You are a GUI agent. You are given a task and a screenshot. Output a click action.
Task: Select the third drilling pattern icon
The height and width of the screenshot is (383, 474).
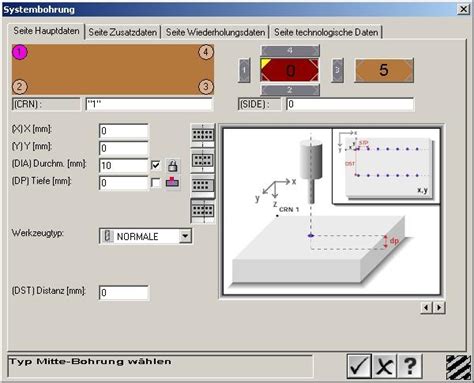click(x=203, y=186)
